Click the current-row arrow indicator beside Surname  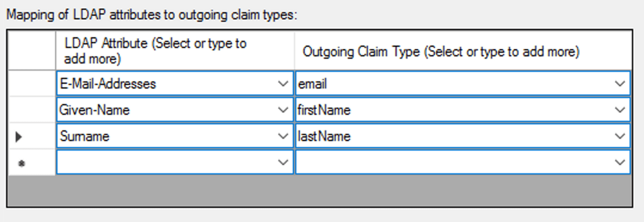(x=19, y=137)
